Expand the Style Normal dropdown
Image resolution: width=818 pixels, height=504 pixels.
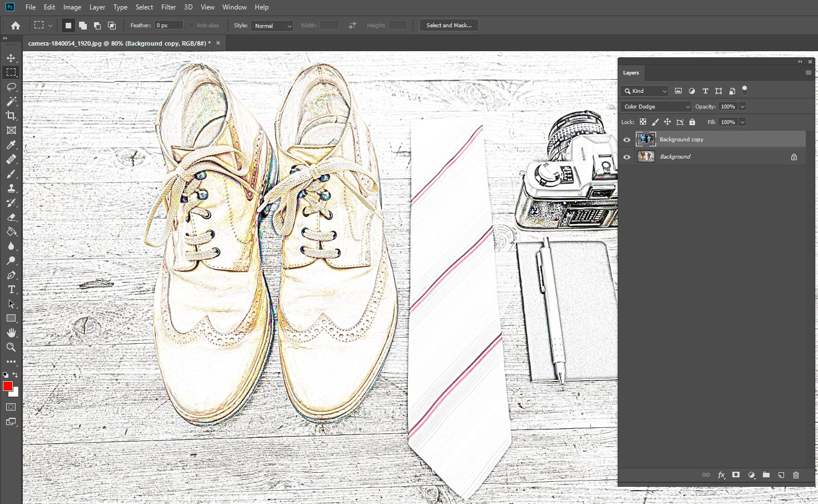click(272, 26)
